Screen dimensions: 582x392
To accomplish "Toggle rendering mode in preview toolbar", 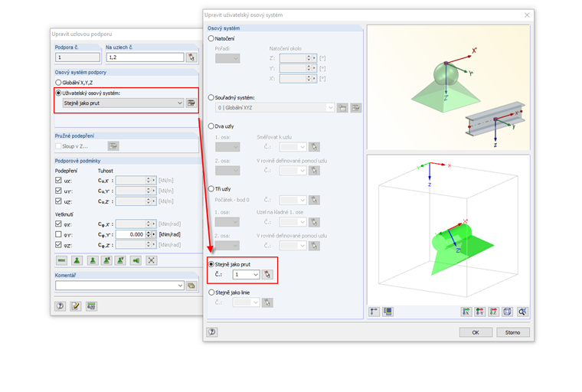I will [388, 312].
